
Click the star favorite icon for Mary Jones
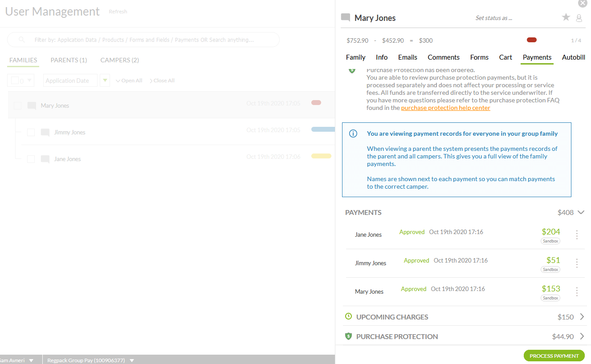pyautogui.click(x=566, y=17)
